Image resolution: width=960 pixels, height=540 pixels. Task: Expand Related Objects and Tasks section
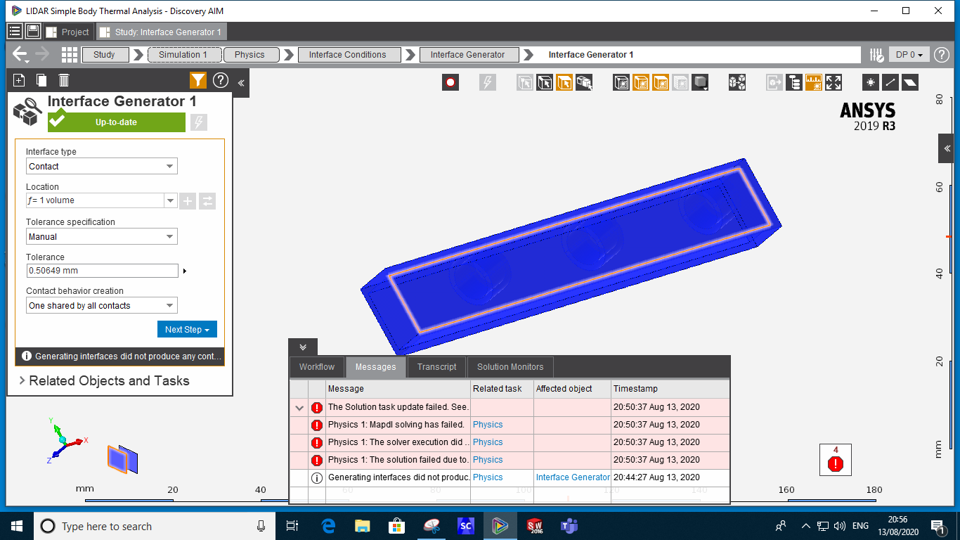(104, 381)
